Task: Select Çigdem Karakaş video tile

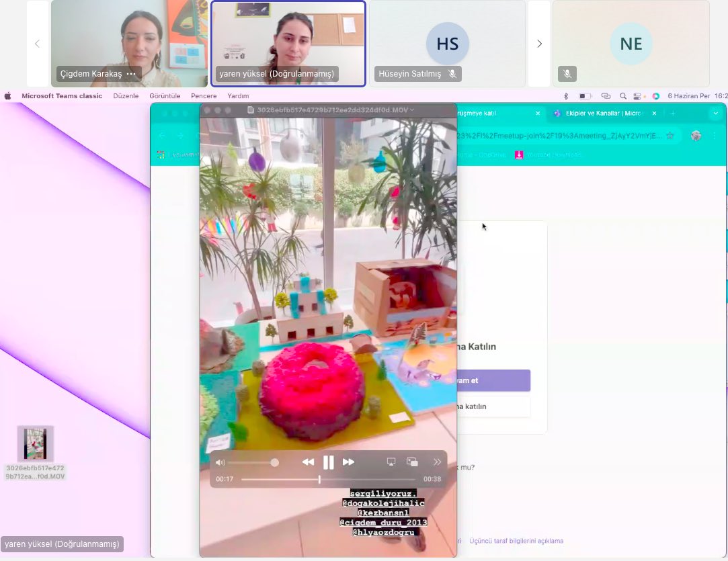Action: click(129, 44)
